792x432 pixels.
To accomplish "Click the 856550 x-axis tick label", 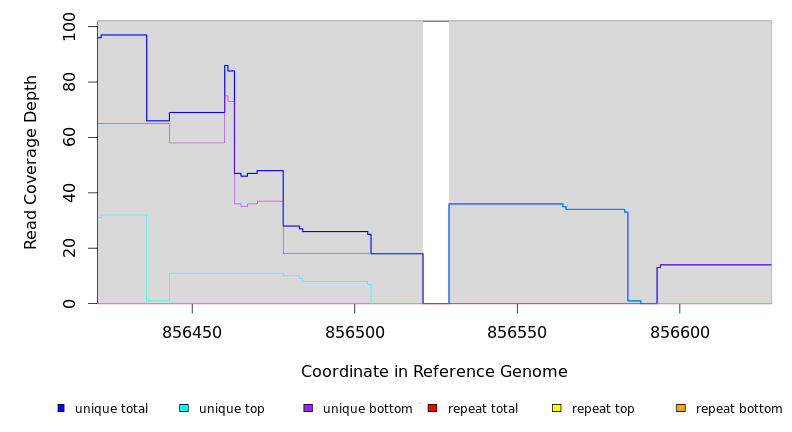I will click(517, 333).
